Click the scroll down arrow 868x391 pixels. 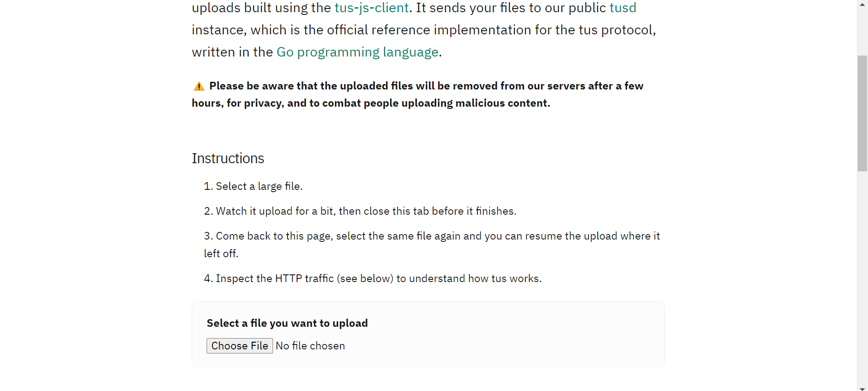coord(862,388)
